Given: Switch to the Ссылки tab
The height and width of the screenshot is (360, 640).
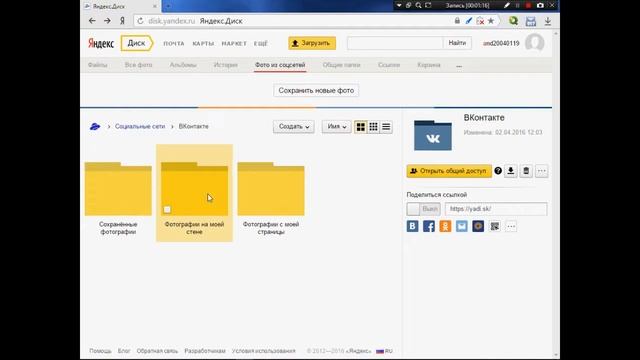Looking at the screenshot, I should [389, 65].
